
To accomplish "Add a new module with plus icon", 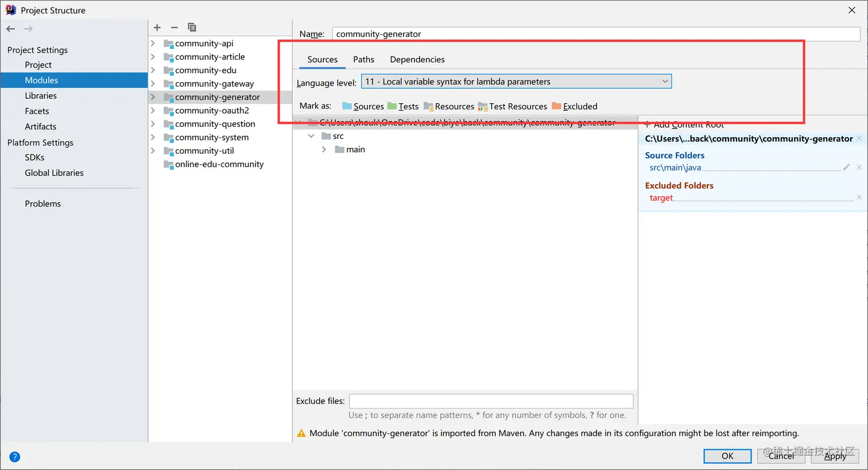I will point(157,28).
